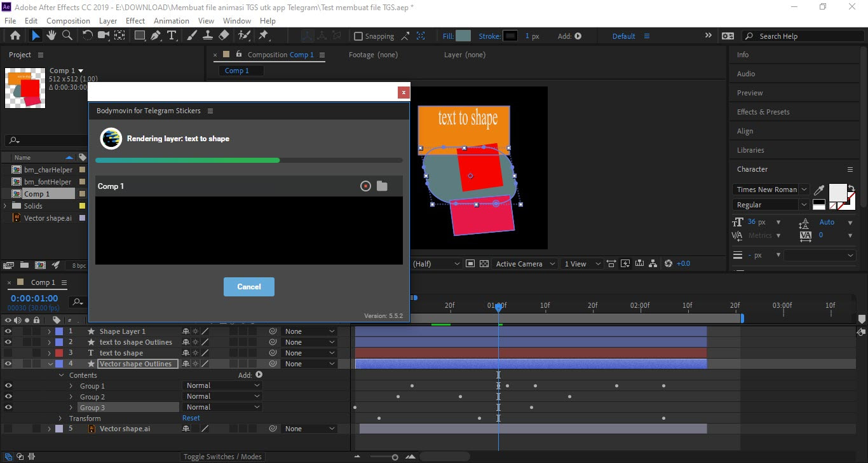
Task: Select the Eraser tool
Action: coord(224,36)
